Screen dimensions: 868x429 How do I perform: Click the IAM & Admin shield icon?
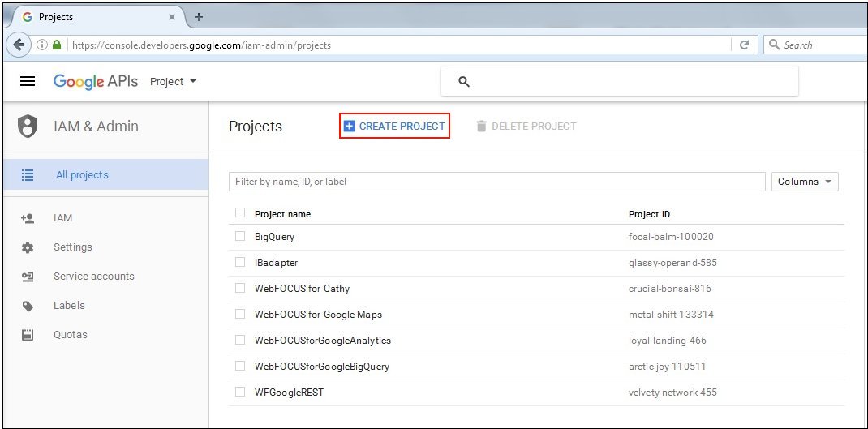pyautogui.click(x=28, y=127)
